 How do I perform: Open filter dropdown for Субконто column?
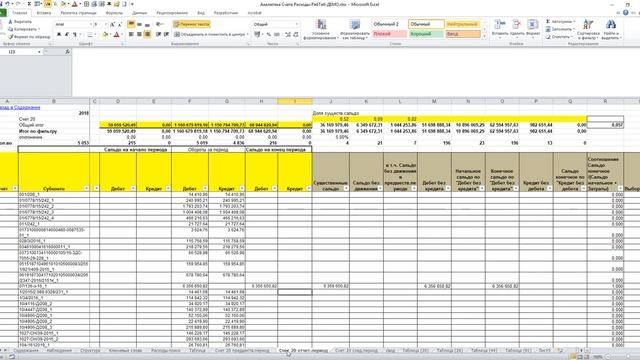[x=86, y=188]
